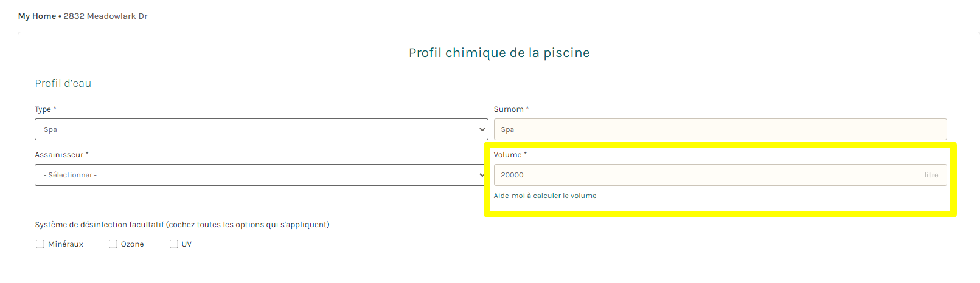Click the Minéraux text label
The height and width of the screenshot is (283, 980).
click(66, 244)
